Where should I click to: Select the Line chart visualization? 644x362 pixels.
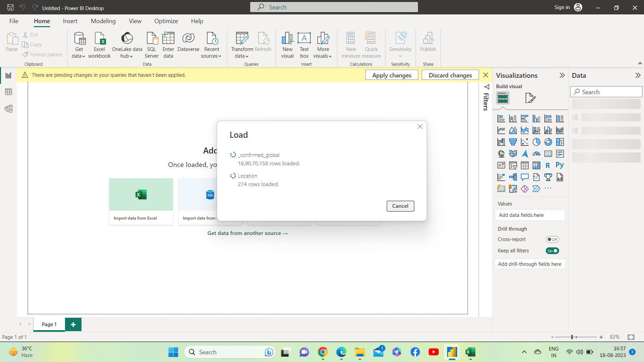(501, 130)
